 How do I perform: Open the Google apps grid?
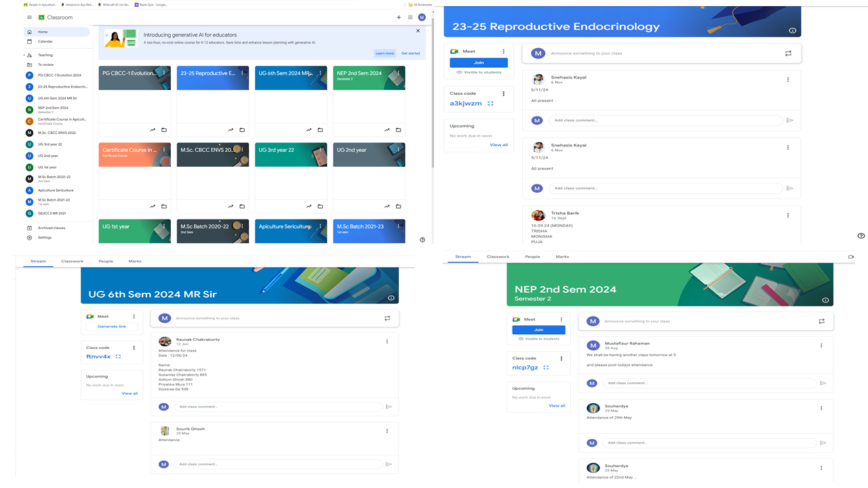tap(410, 18)
